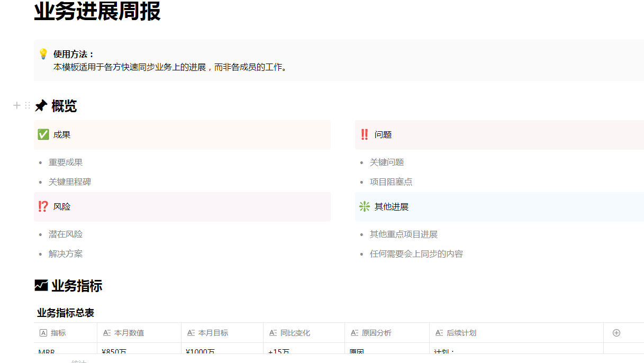
Task: Click the lightbulb icon in 使用方法 callout
Action: (x=43, y=54)
